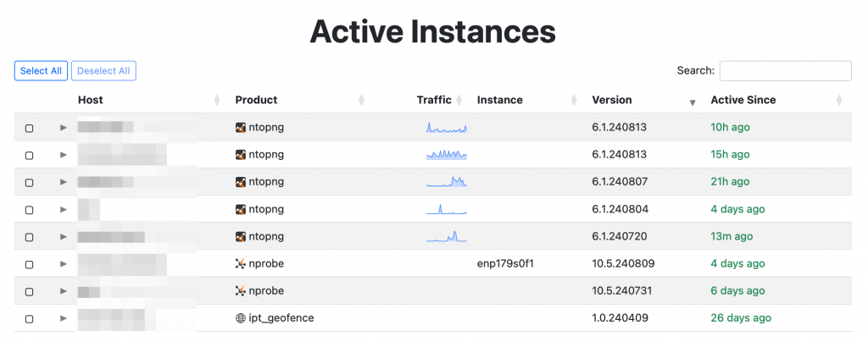This screenshot has height=342, width=868.
Task: Click the '6 days ago' active since value
Action: (x=738, y=291)
